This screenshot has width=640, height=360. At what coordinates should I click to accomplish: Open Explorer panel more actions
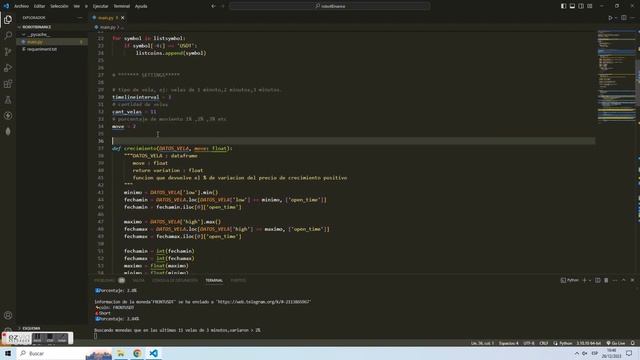80,18
